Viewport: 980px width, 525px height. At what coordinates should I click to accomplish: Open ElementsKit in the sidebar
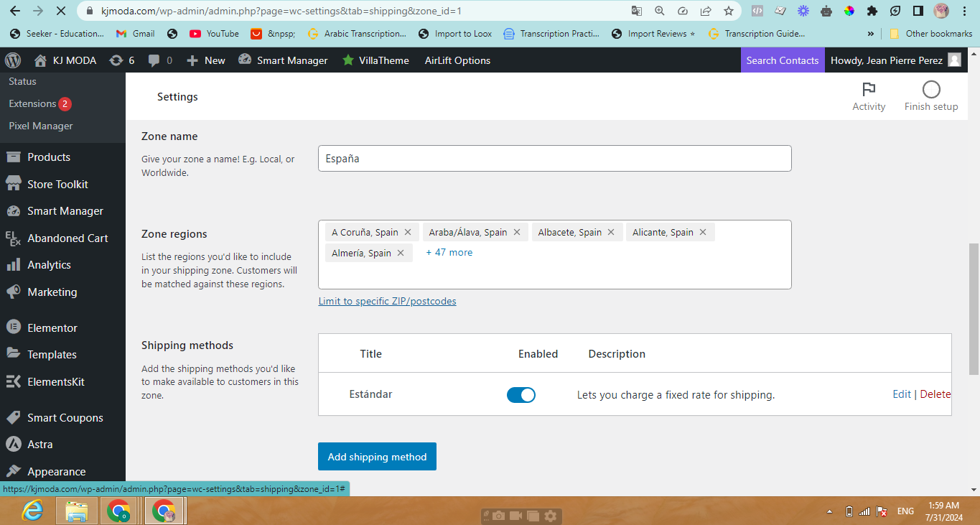pyautogui.click(x=56, y=382)
